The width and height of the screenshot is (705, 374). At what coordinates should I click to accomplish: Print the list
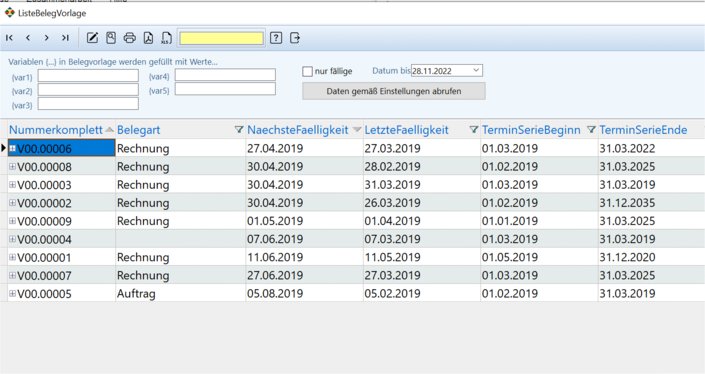129,38
